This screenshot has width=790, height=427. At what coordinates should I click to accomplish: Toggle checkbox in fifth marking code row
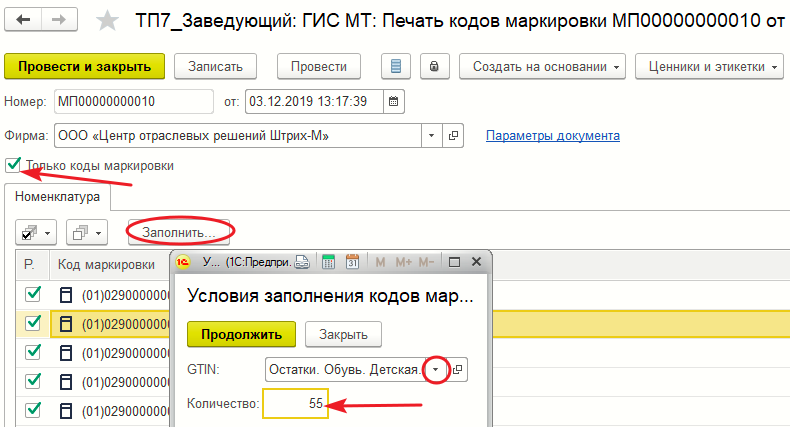coord(33,410)
